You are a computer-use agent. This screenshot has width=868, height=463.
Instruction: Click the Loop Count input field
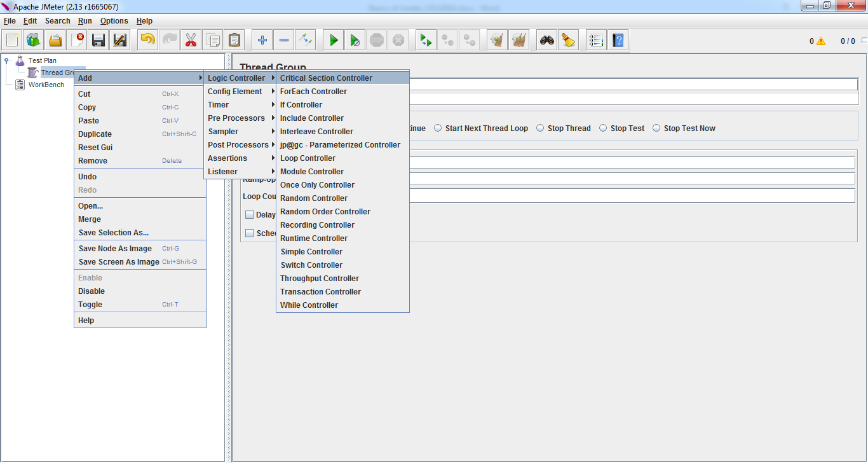pyautogui.click(x=632, y=196)
